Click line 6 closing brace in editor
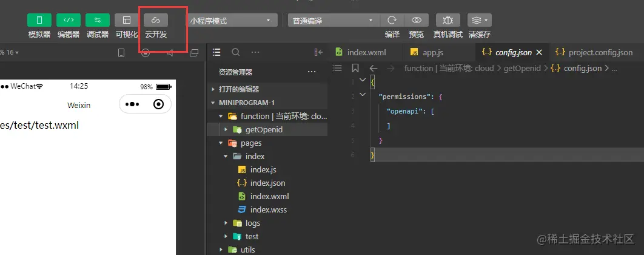 point(372,155)
